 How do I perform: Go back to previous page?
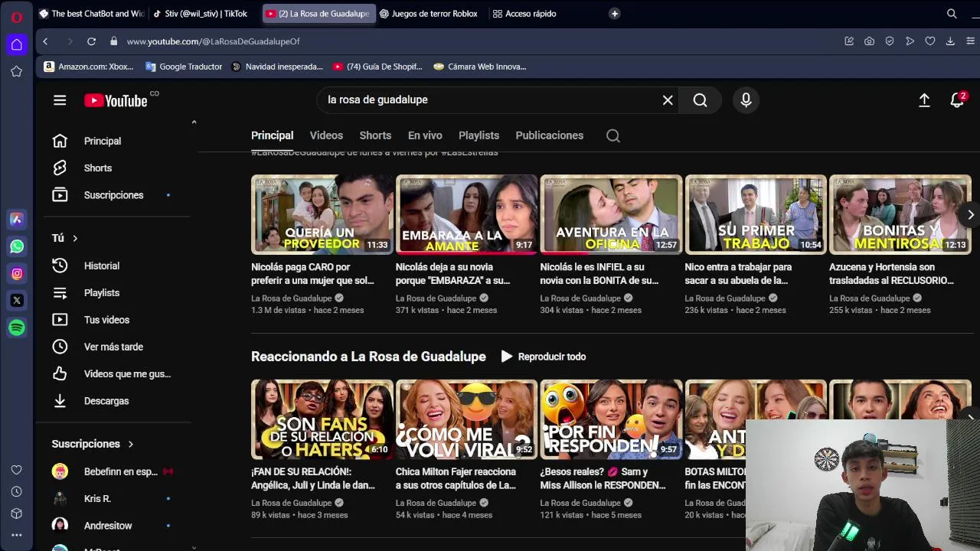tap(45, 41)
